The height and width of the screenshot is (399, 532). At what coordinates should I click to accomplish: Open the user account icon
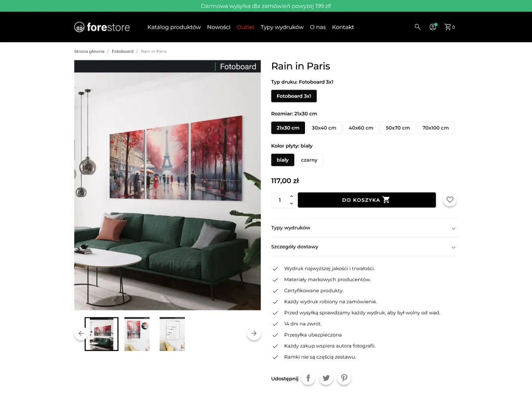point(433,27)
